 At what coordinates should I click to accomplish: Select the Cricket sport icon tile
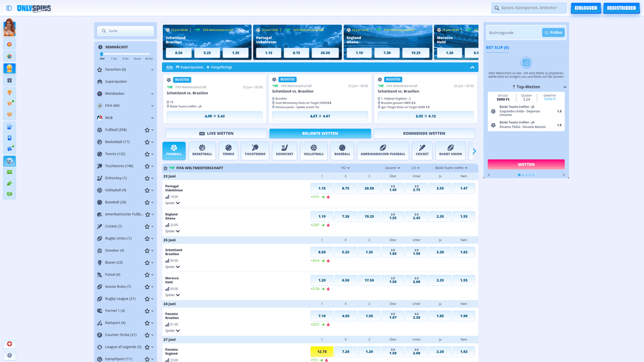point(422,151)
